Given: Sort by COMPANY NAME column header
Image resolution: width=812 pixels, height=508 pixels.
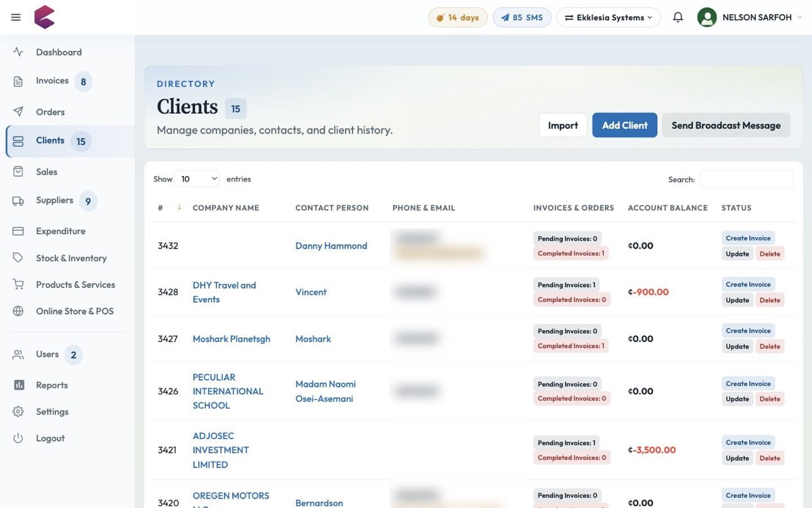Looking at the screenshot, I should (x=226, y=208).
